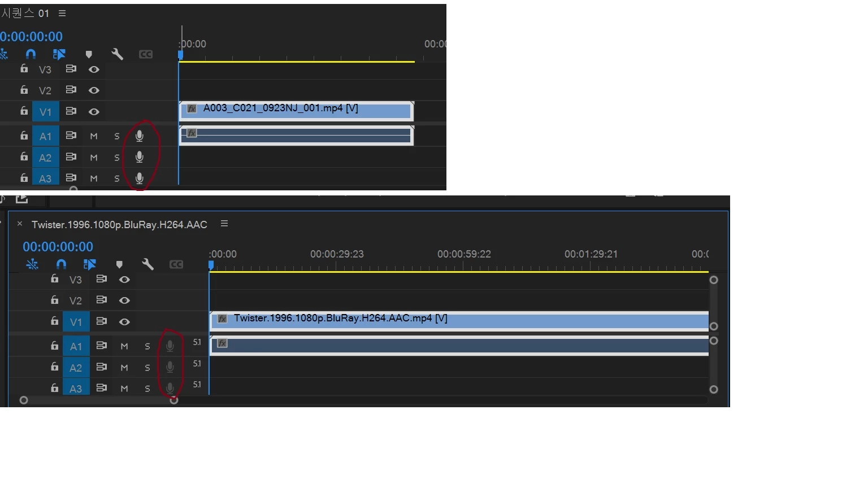
Task: Hide the V1 track output in 시퀀스 01
Action: (94, 112)
